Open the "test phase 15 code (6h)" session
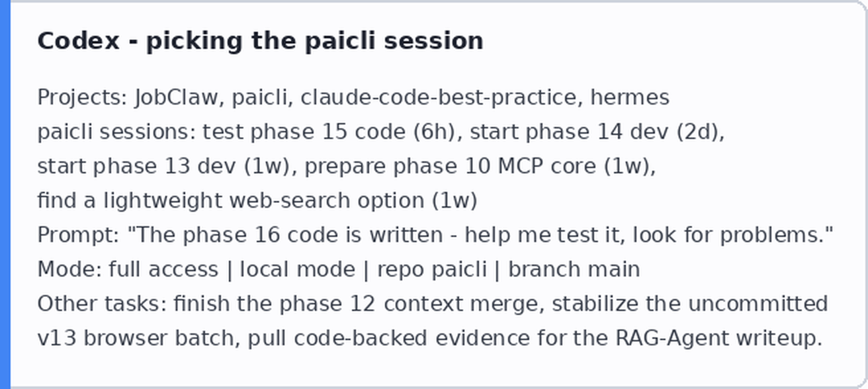Screen dimensions: 868x389 [329, 132]
